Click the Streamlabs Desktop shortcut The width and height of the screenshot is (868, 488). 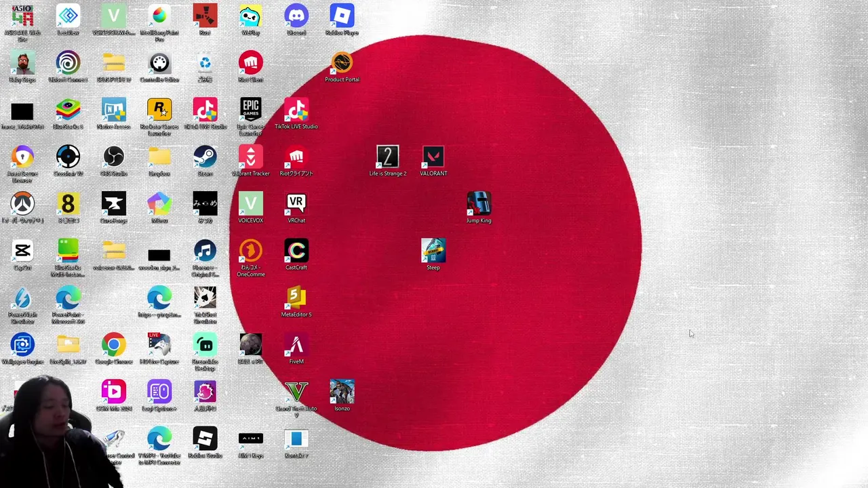pos(205,346)
